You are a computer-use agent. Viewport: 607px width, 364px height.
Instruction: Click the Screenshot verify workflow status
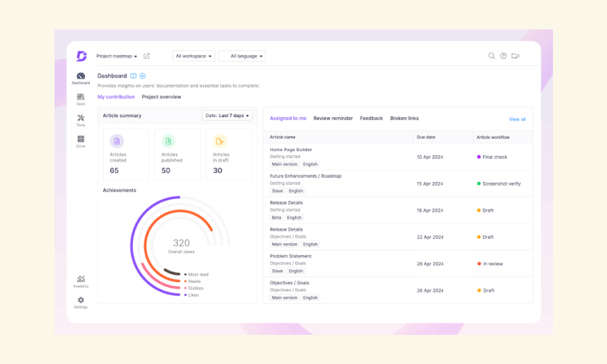point(498,184)
